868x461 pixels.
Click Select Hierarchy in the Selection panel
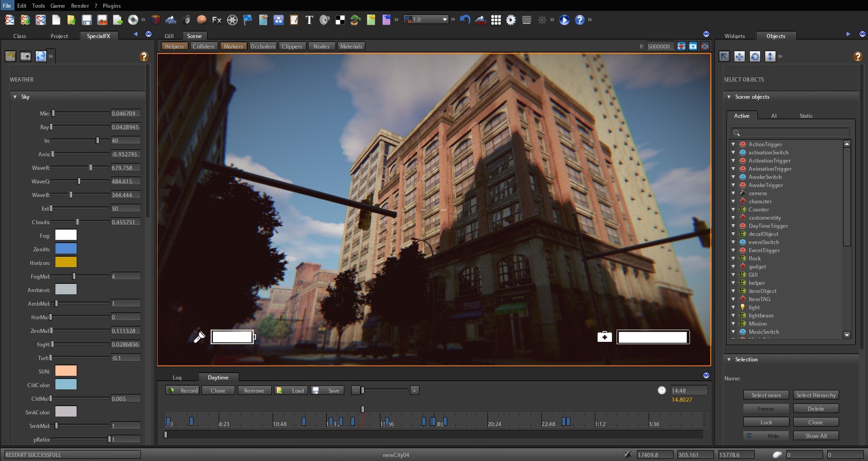(x=815, y=395)
